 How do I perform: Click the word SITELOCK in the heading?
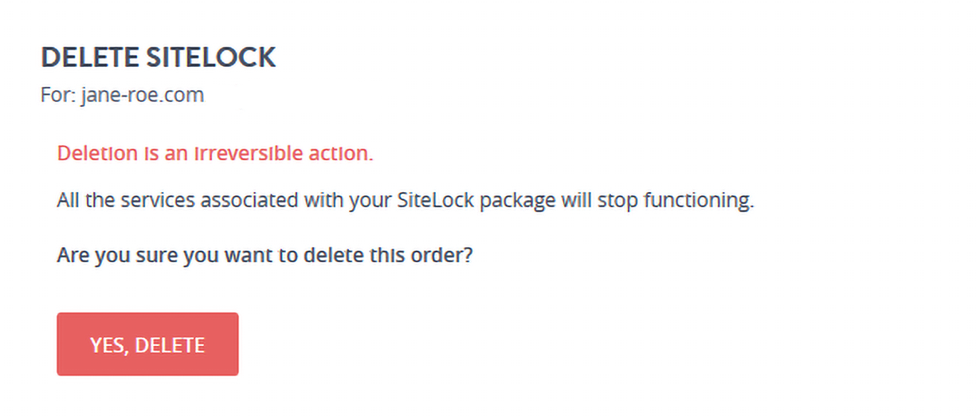211,58
